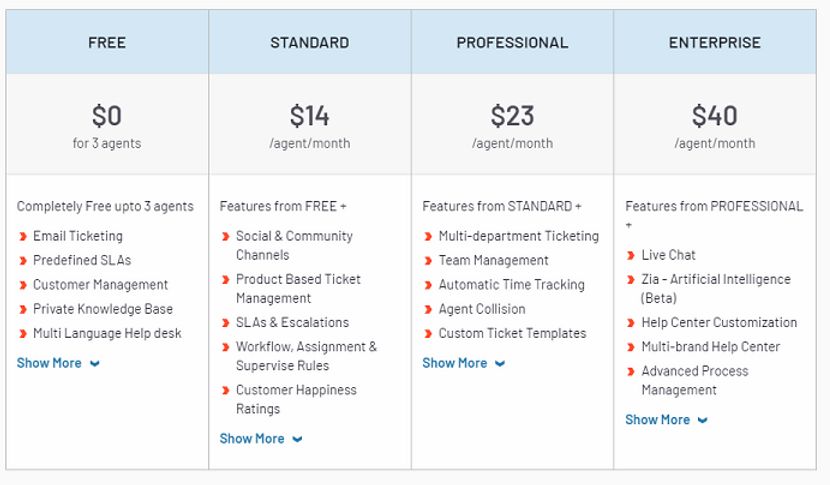The height and width of the screenshot is (485, 830).
Task: Expand Show More under the STANDARD plan
Action: (x=261, y=439)
